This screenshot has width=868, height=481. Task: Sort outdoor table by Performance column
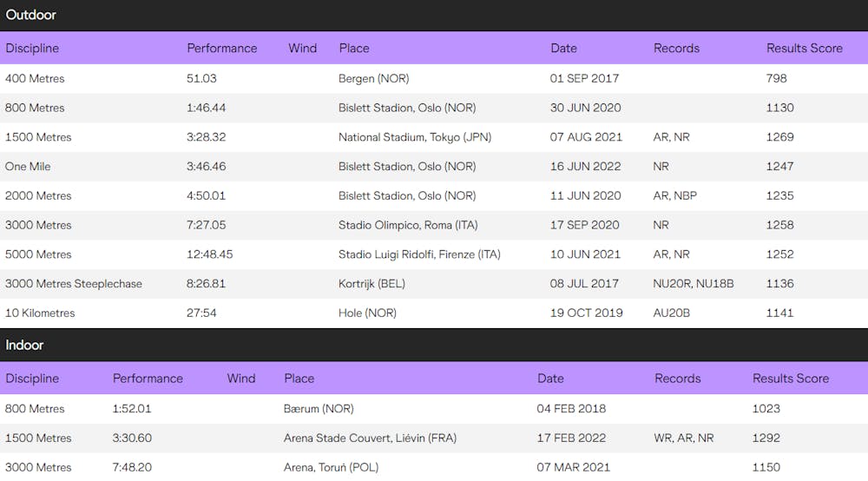pyautogui.click(x=221, y=48)
